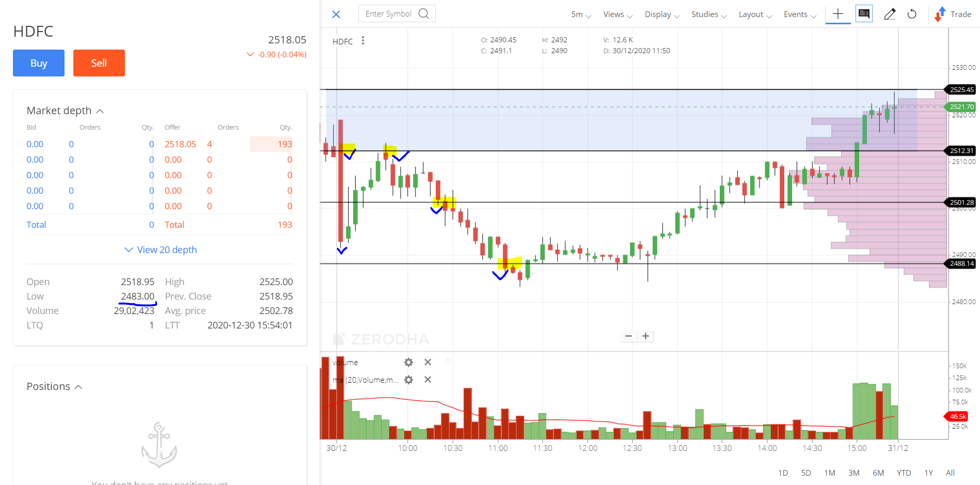980x485 pixels.
Task: Click the 2518.05 offer price
Action: pos(180,144)
